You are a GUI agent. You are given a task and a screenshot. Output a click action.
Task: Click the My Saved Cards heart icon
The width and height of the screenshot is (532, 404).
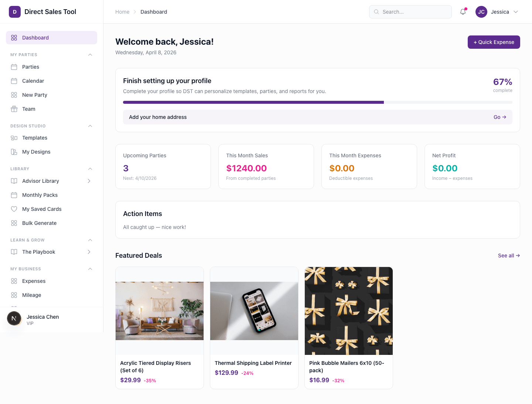point(14,209)
